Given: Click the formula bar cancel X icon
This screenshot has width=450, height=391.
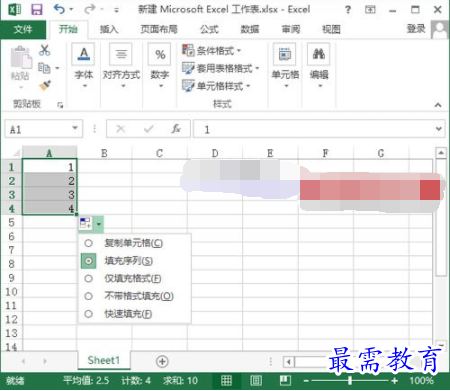Looking at the screenshot, I should 121,129.
